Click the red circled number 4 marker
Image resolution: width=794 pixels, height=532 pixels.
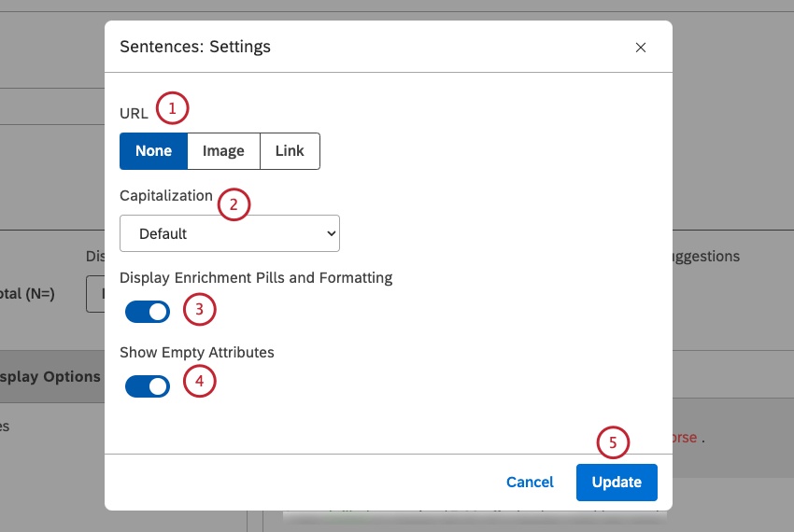click(x=200, y=381)
